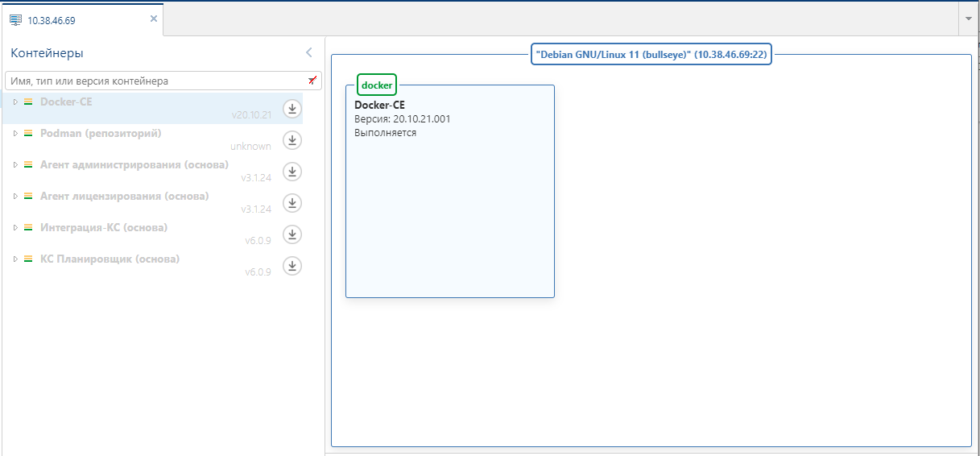Close the 10.38.46.69 tab
980x456 pixels.
[153, 19]
